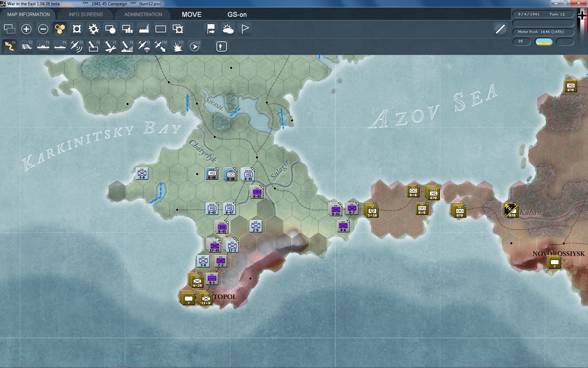Screen dimensions: 588x368
Task: Click the up-arrow box toolbar icon
Action: coord(221,46)
